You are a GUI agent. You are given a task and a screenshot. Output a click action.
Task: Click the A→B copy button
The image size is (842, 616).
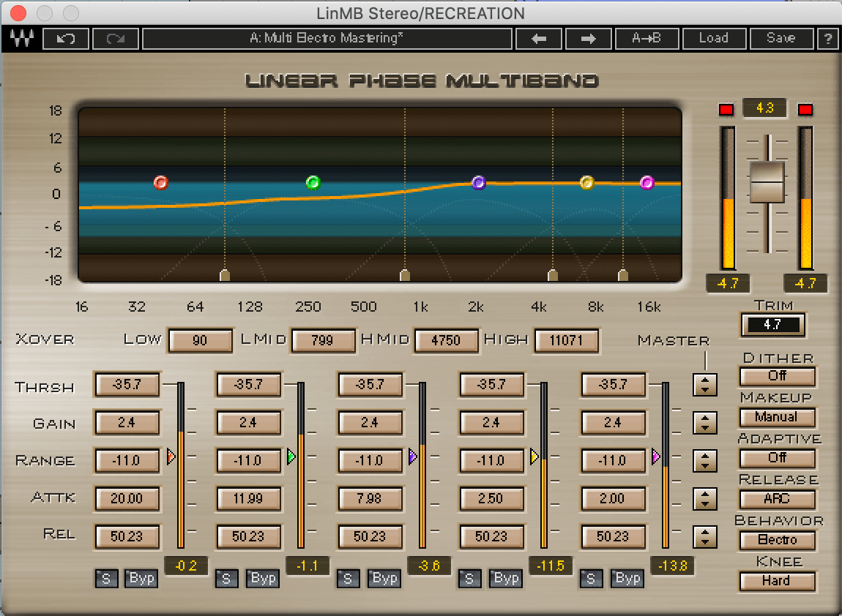(x=647, y=39)
